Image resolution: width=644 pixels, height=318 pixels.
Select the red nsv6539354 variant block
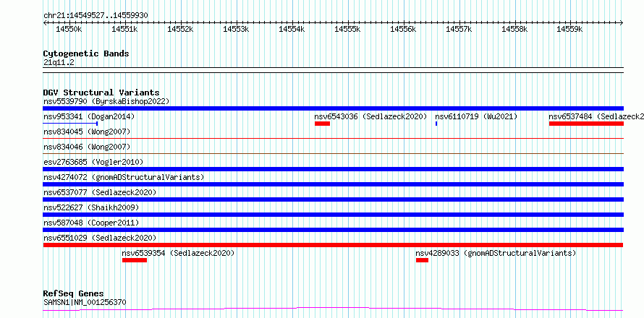(135, 260)
